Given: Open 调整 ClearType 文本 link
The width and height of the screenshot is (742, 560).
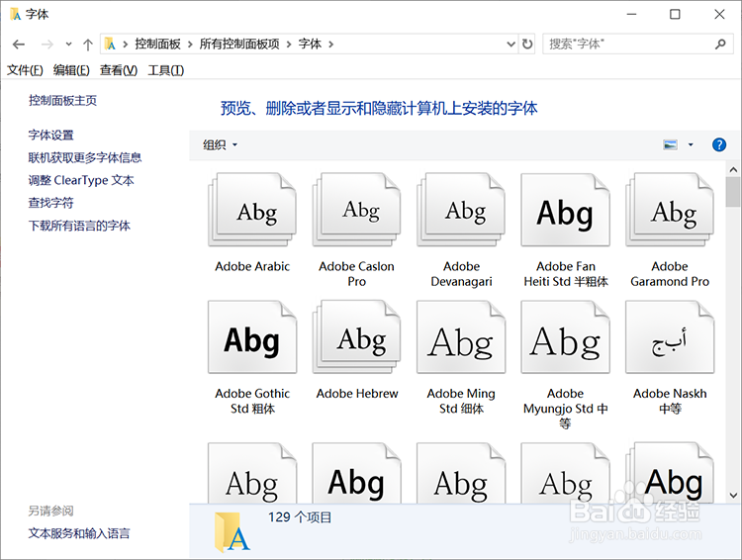Looking at the screenshot, I should 81,180.
